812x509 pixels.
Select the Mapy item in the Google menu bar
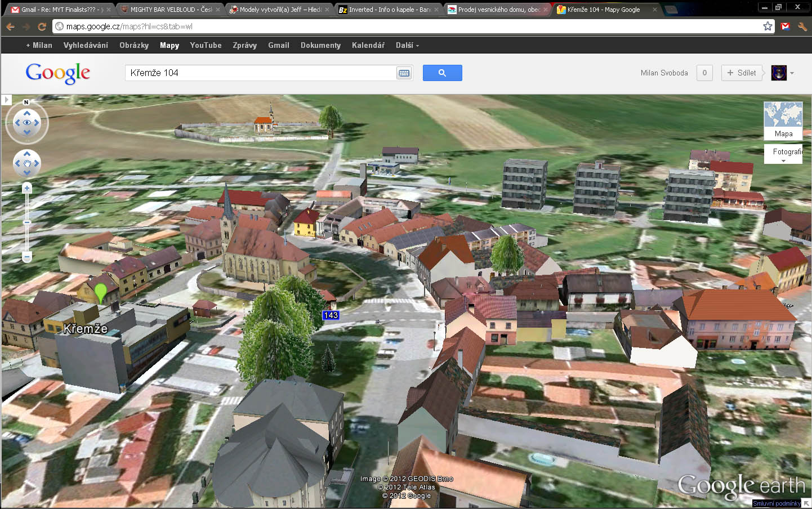pyautogui.click(x=169, y=45)
